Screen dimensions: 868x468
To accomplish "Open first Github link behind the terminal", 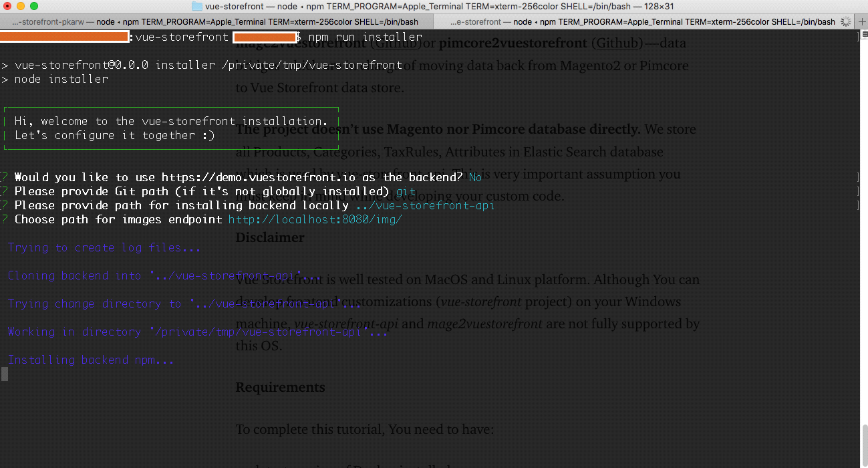I will [x=396, y=43].
